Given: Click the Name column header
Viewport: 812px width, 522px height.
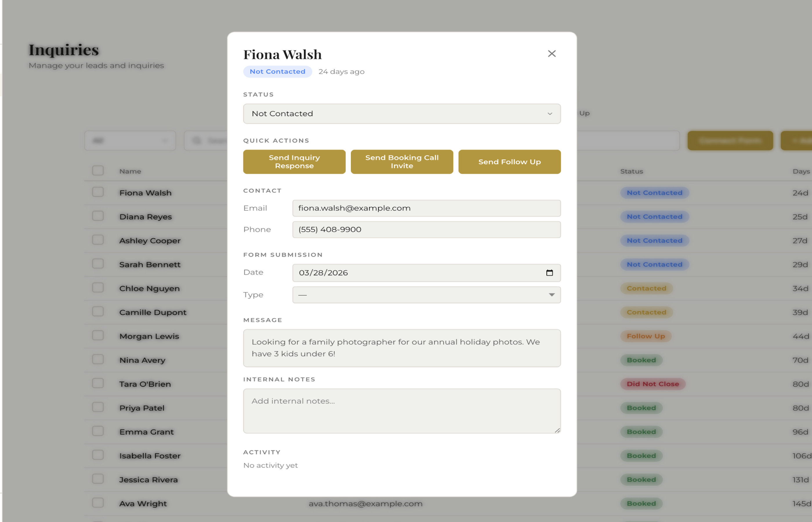Looking at the screenshot, I should pos(130,171).
